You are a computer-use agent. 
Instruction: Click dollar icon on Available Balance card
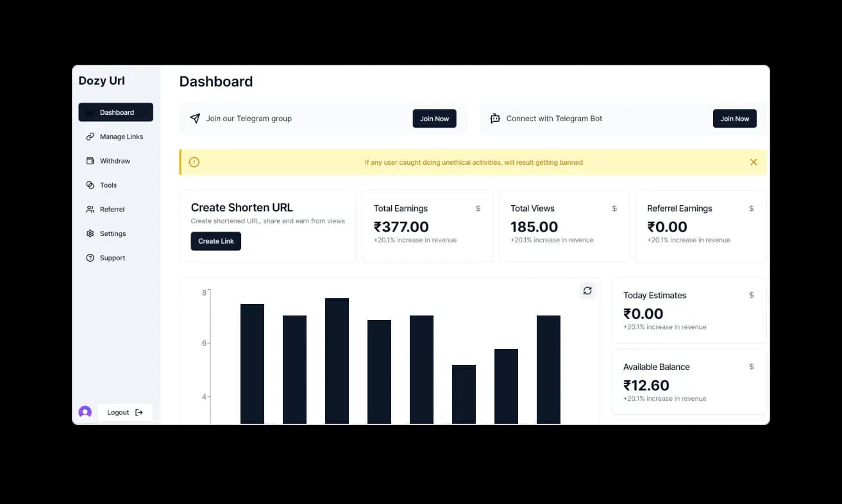[752, 367]
